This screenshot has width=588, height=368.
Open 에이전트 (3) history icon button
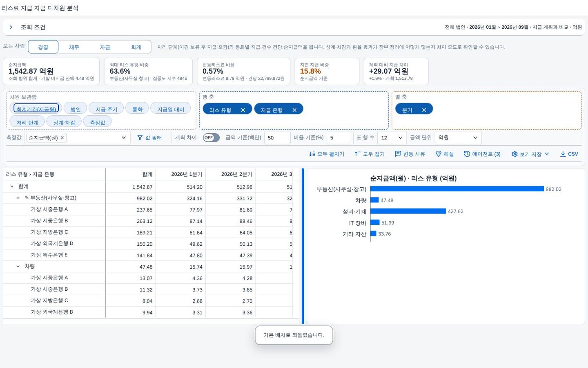pos(482,154)
